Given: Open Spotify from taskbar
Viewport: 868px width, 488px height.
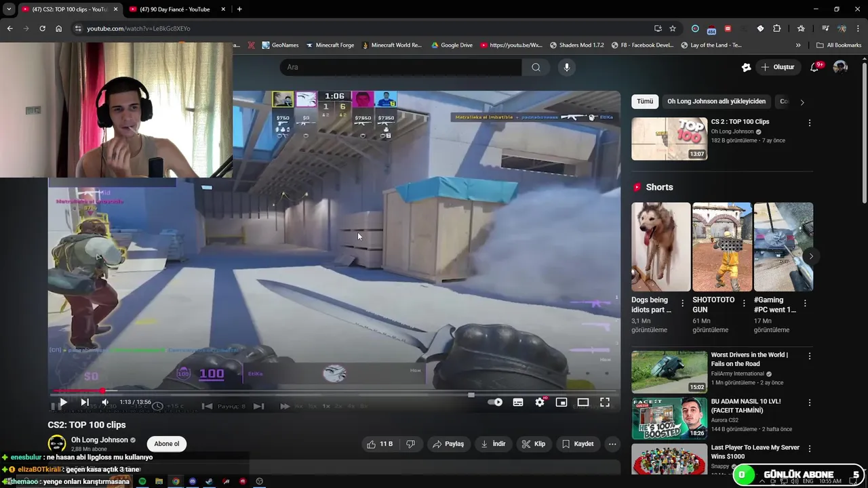Looking at the screenshot, I should tap(142, 481).
